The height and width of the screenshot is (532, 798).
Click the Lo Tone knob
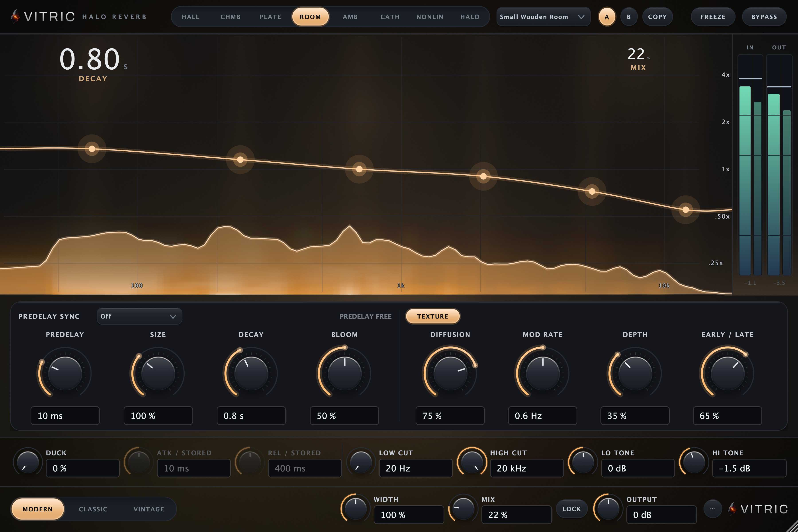(583, 462)
